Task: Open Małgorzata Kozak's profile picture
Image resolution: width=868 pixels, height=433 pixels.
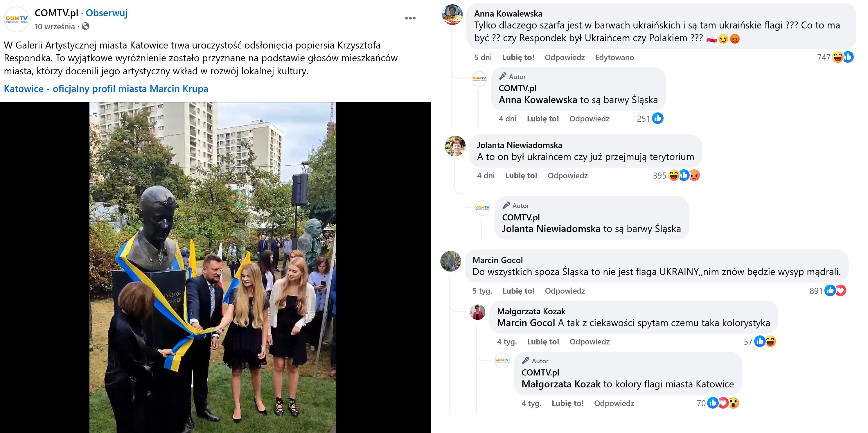Action: (478, 312)
